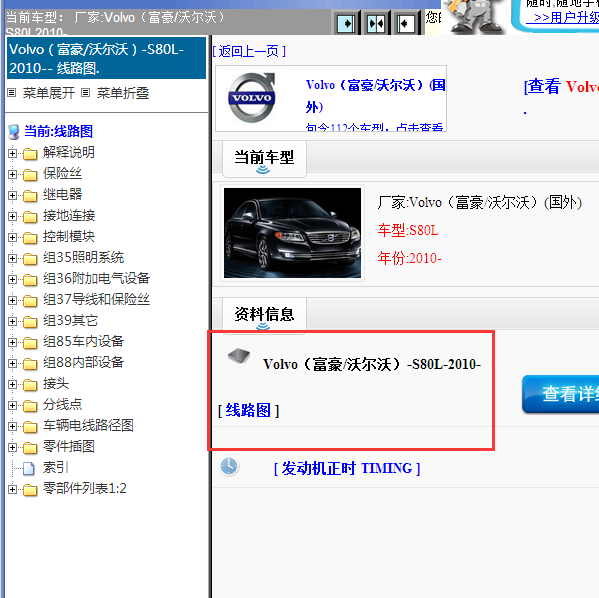The width and height of the screenshot is (599, 598).
Task: Click 菜单展开 text to expand the menu
Action: coord(49,93)
